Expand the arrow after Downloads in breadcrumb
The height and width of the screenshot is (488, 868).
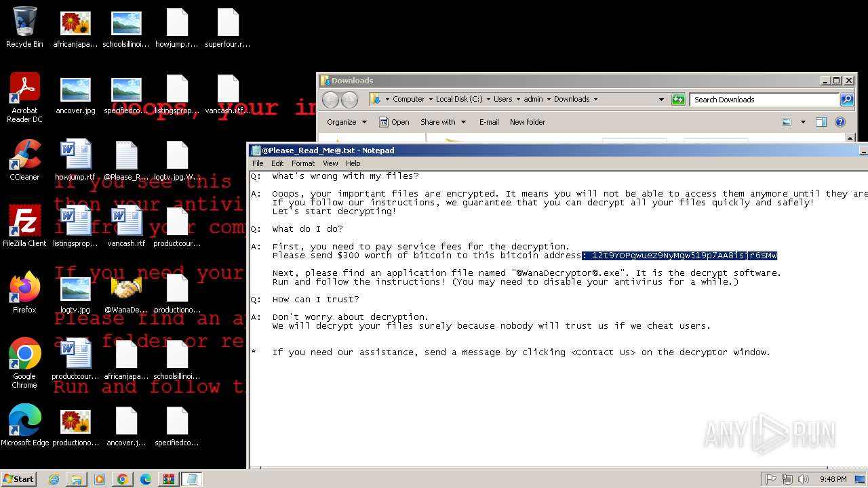[595, 99]
